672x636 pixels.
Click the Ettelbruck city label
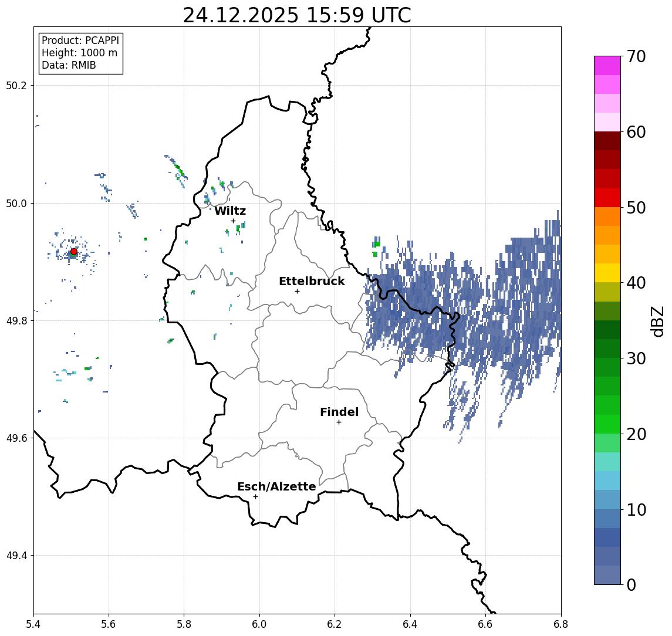(x=312, y=281)
